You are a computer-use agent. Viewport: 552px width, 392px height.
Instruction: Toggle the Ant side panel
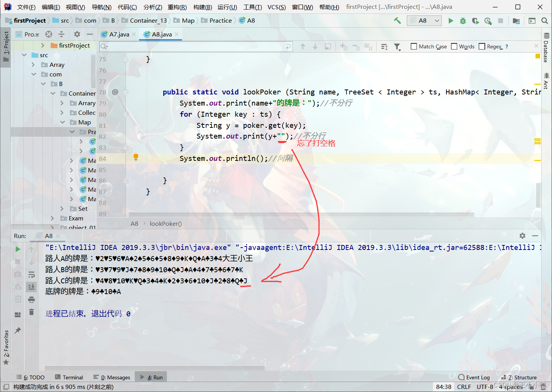(546, 81)
